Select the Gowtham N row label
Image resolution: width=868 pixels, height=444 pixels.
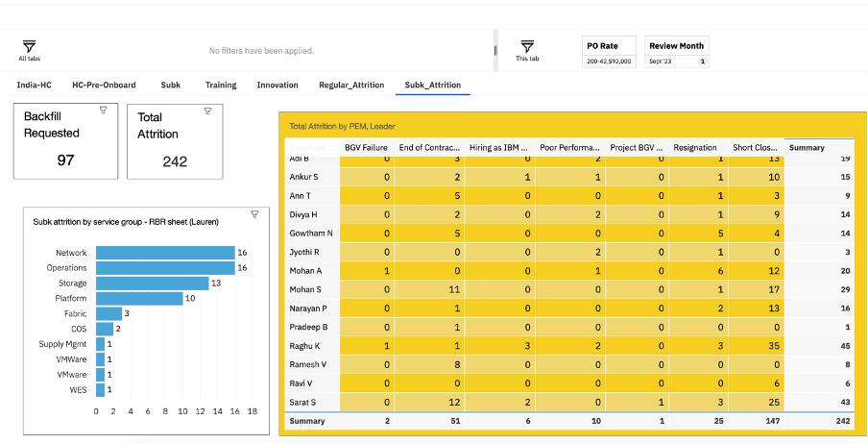[311, 234]
